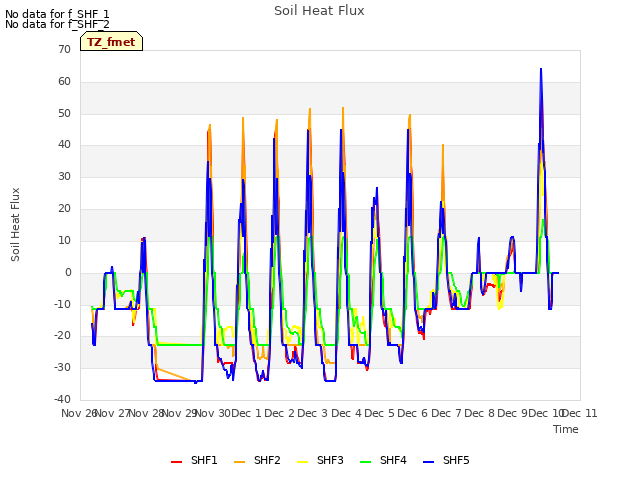This screenshot has width=640, height=480.
Task: Click the Dec 9 x-axis date label
Action: click(513, 413)
